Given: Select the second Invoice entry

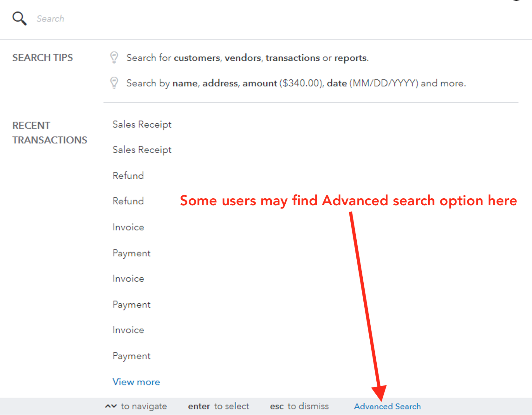Looking at the screenshot, I should 128,279.
